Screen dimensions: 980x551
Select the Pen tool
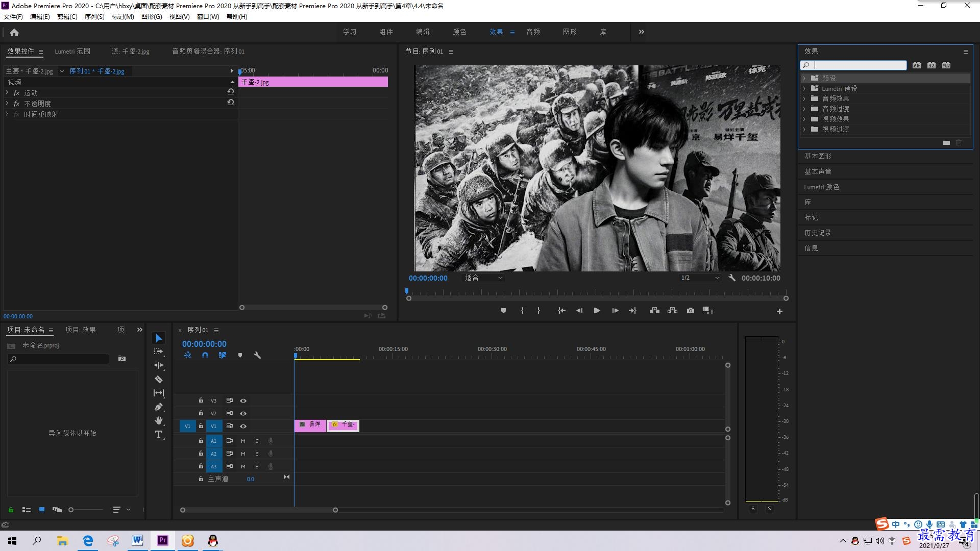tap(159, 407)
